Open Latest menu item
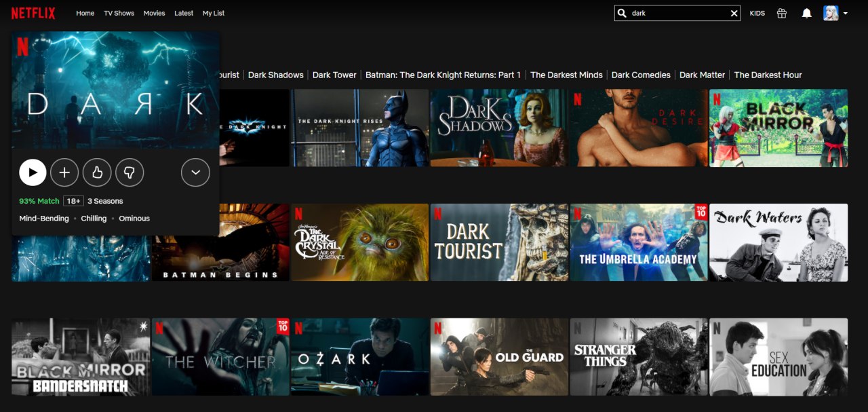This screenshot has width=868, height=412. click(184, 13)
